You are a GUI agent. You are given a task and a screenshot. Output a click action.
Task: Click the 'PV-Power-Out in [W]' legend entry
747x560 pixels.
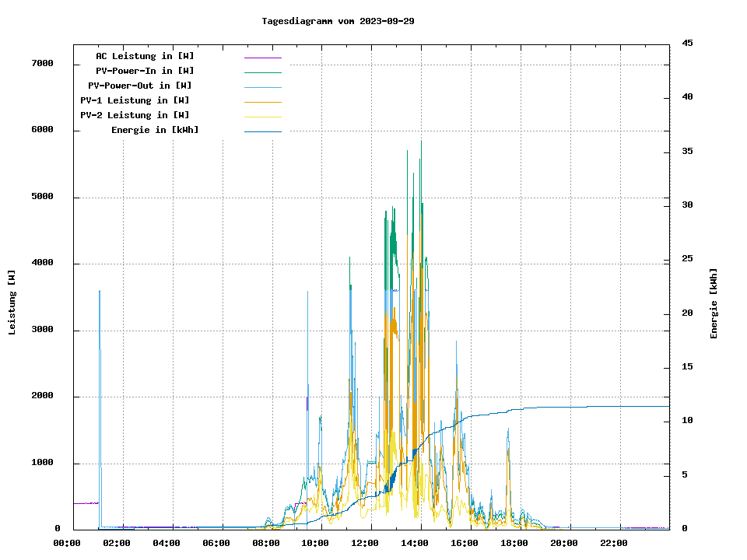(x=140, y=86)
